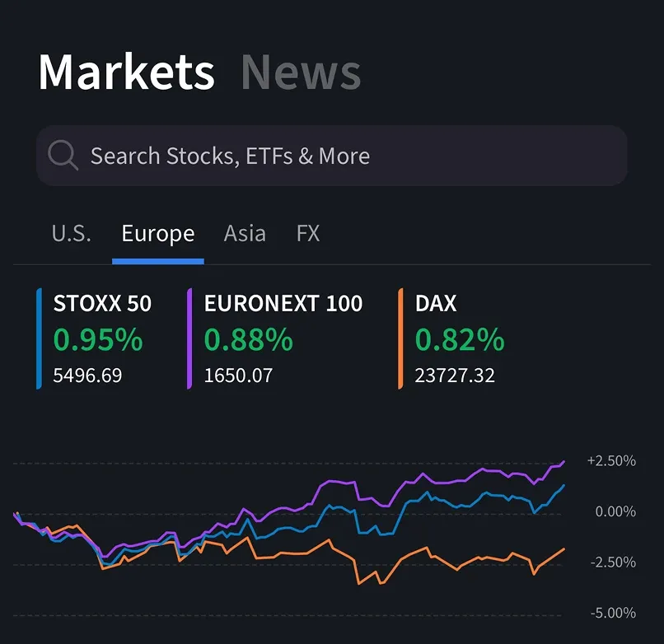This screenshot has height=644, width=664.
Task: Click the Search Stocks, ETFs & More field
Action: [x=331, y=156]
